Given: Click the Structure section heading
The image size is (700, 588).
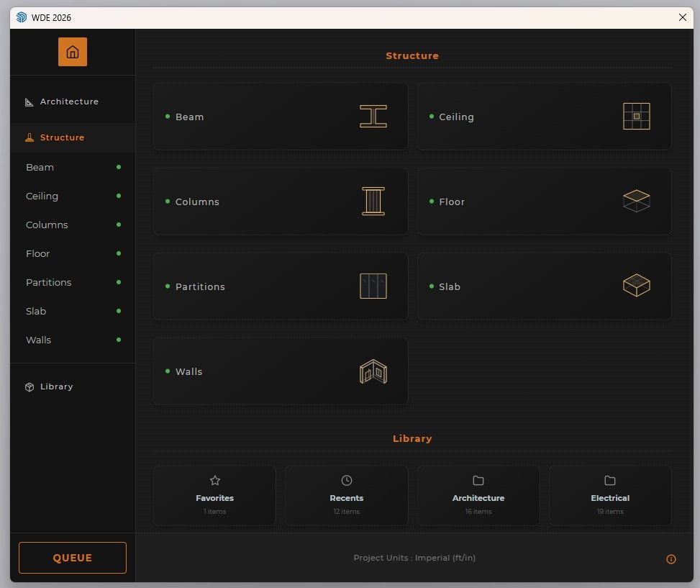Looking at the screenshot, I should [412, 56].
